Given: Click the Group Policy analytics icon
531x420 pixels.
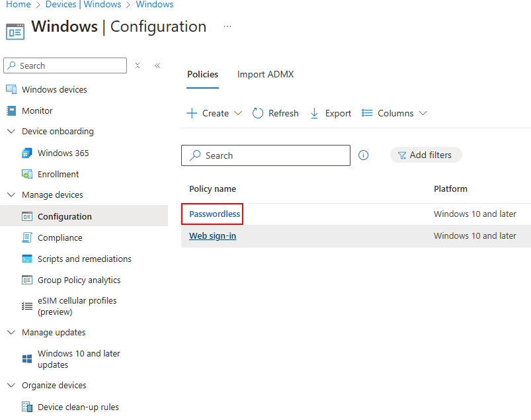Looking at the screenshot, I should (x=27, y=280).
